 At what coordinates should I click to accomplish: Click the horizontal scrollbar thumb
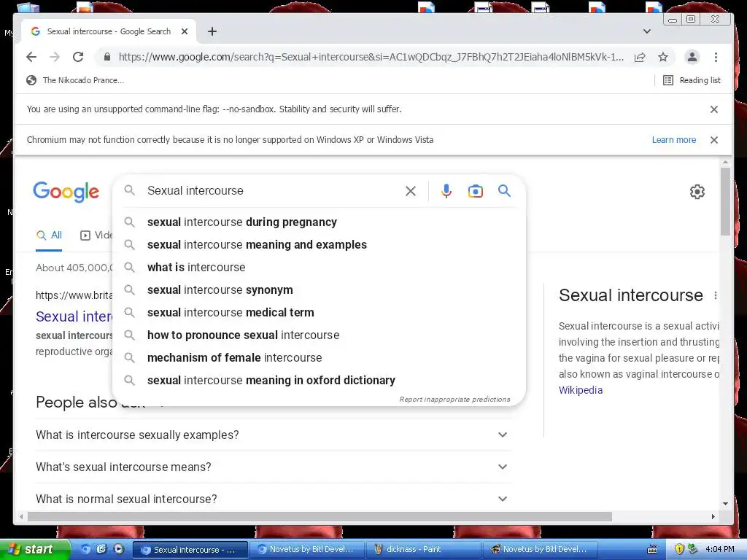click(x=320, y=517)
